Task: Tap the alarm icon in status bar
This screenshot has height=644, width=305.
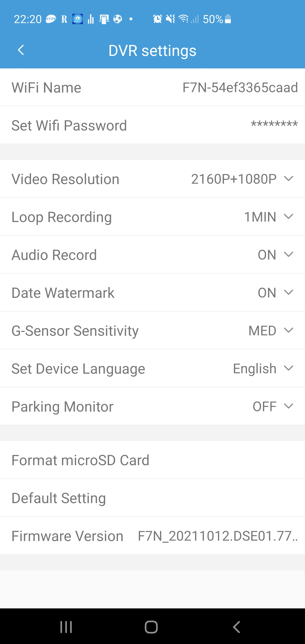Action: pos(157,19)
